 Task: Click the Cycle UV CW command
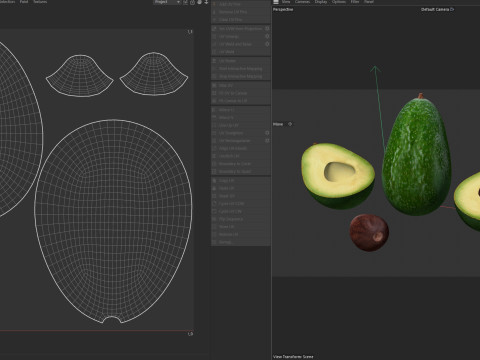[x=241, y=211]
